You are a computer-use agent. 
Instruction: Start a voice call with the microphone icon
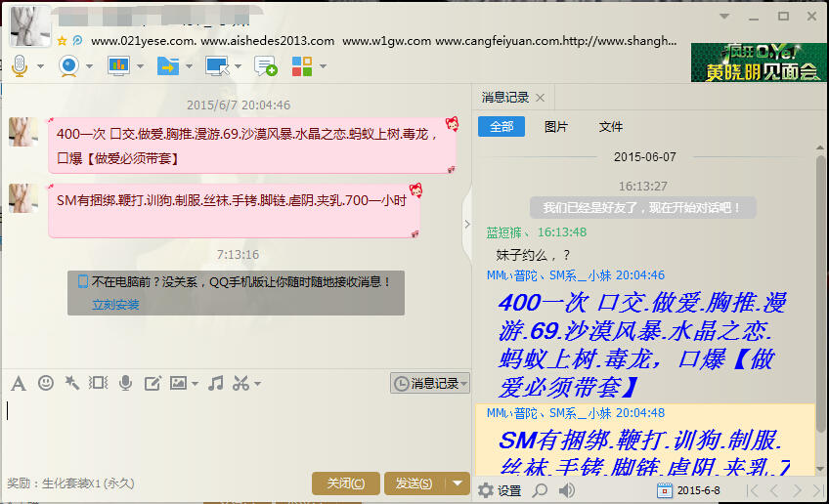tap(20, 65)
